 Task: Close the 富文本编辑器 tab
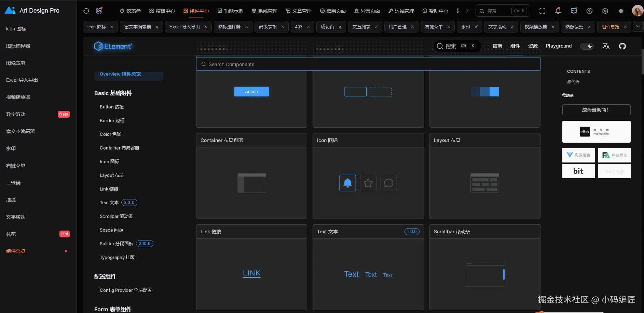coord(157,27)
